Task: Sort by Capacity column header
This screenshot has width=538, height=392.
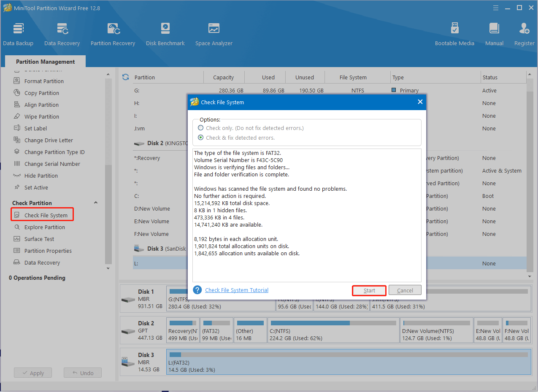Action: click(x=224, y=77)
